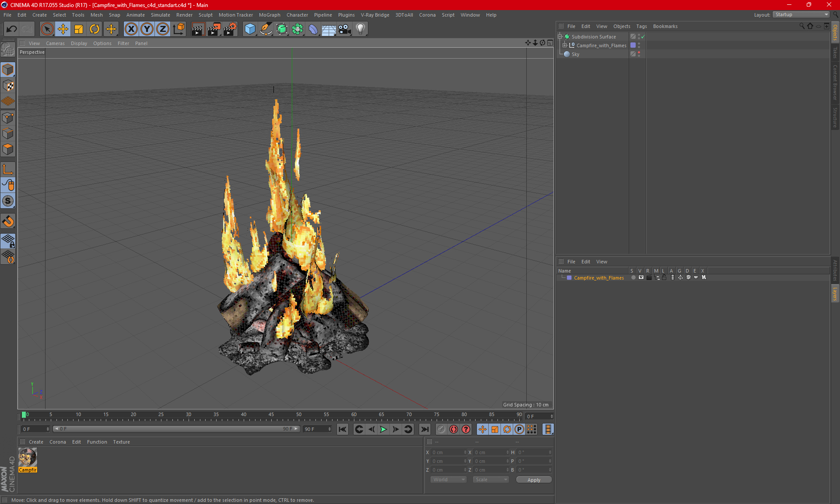Open the Light object tool
The width and height of the screenshot is (840, 504).
[x=360, y=29]
